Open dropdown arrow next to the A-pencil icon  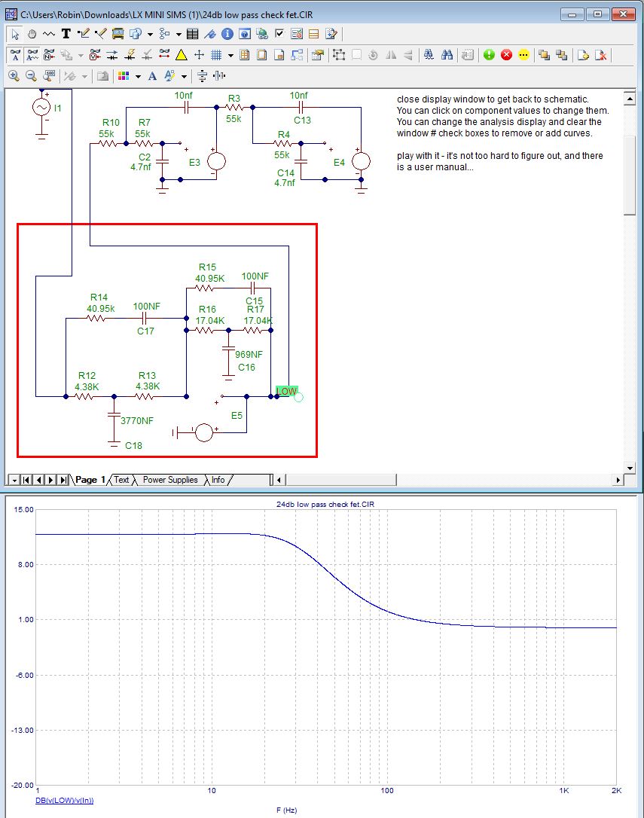click(184, 77)
